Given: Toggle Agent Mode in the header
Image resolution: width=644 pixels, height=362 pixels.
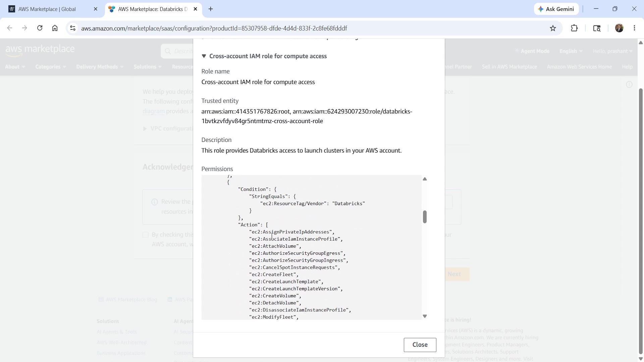Looking at the screenshot, I should [532, 51].
